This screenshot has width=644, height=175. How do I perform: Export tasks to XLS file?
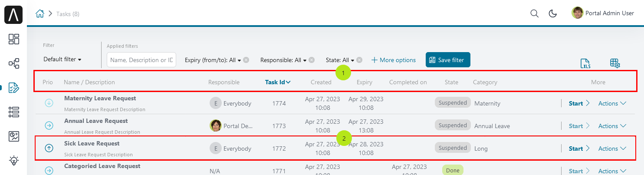coord(585,64)
